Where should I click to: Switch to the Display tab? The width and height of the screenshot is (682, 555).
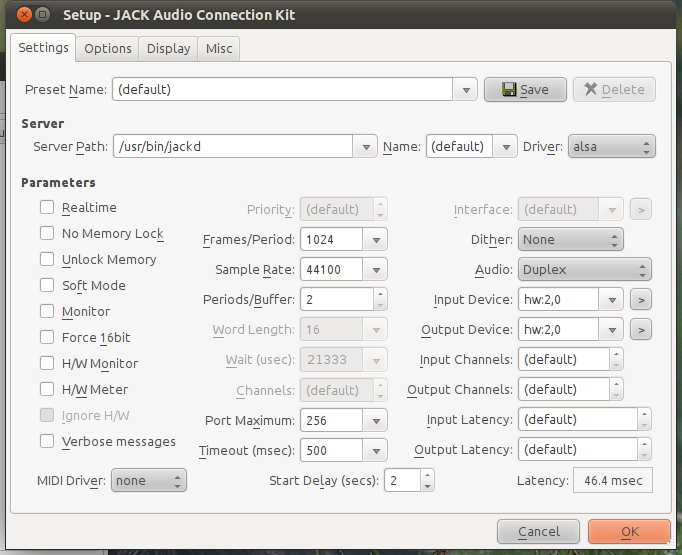click(168, 48)
